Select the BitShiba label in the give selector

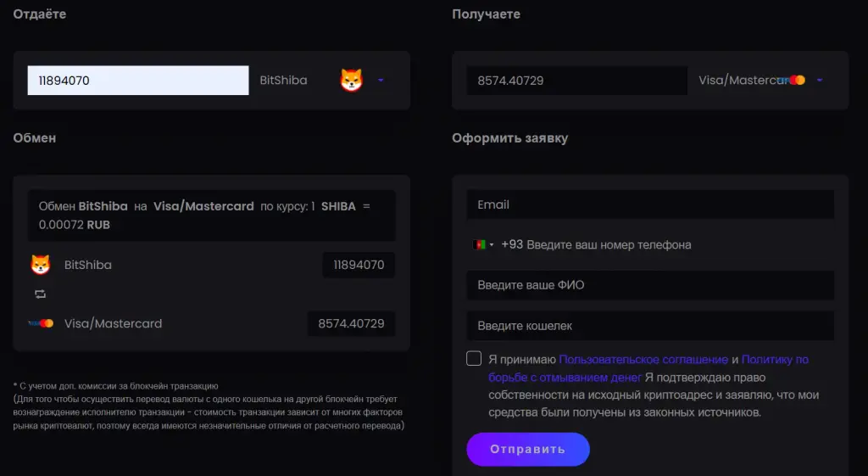point(283,81)
